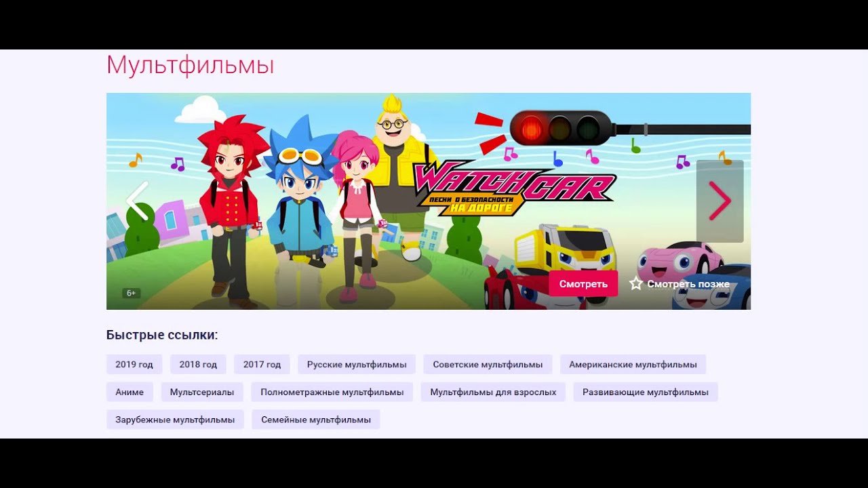Open the Аниме tag
This screenshot has width=868, height=488.
(x=130, y=392)
